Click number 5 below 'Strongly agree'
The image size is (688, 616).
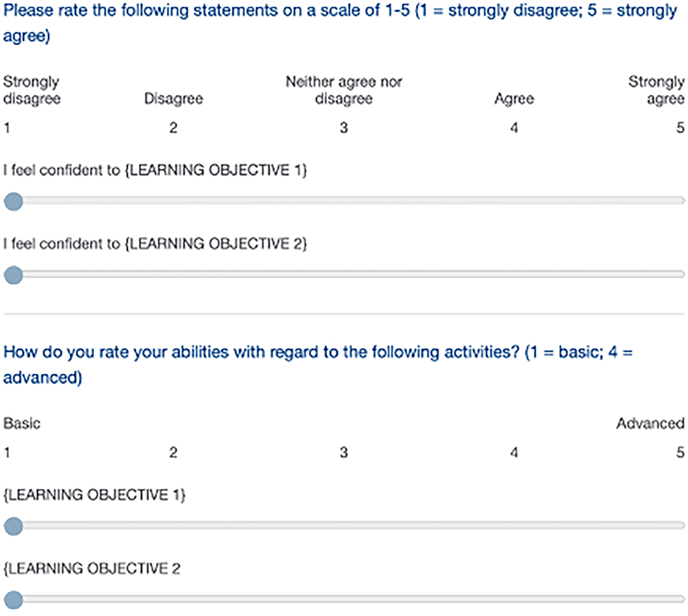680,128
